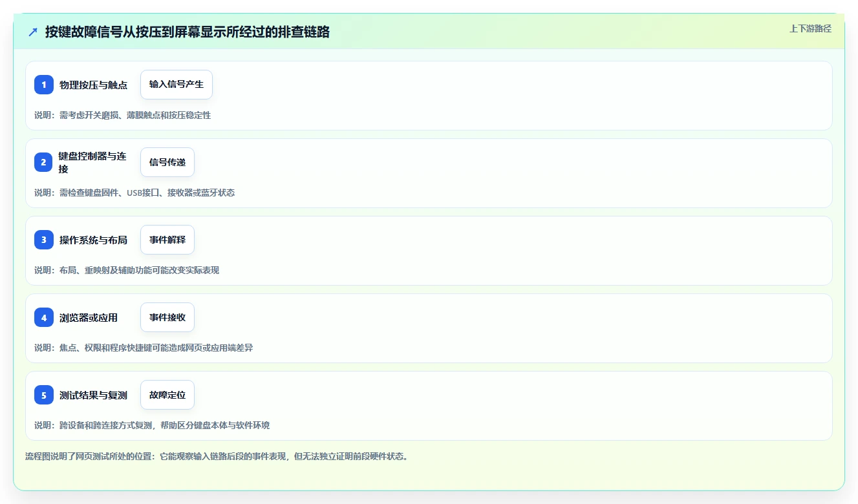Click the 上下游路径 label
858x504 pixels.
[x=810, y=29]
